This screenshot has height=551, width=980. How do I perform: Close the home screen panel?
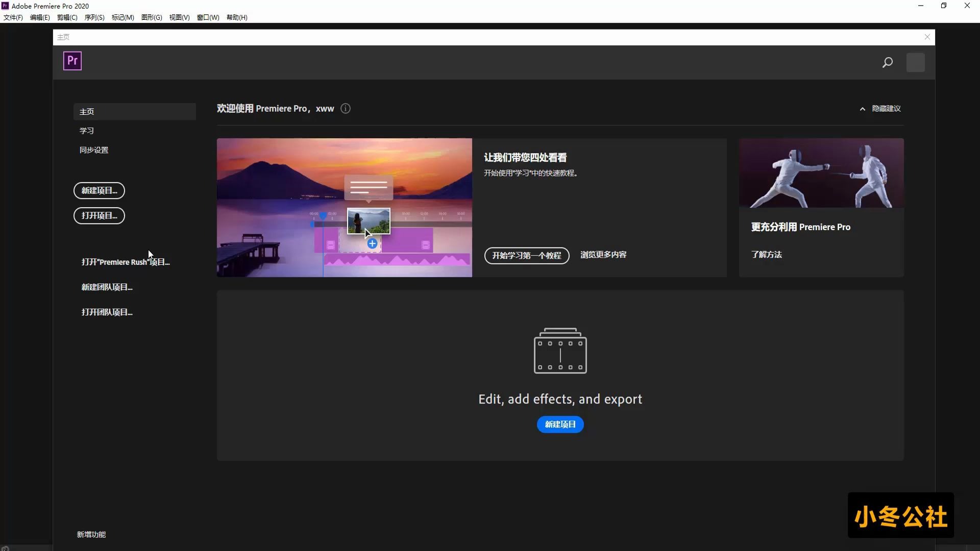927,37
